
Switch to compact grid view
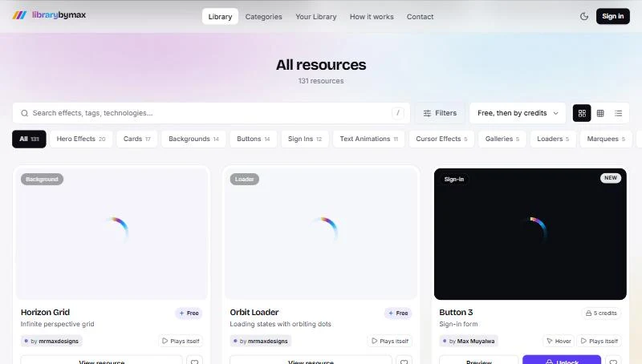click(x=600, y=113)
